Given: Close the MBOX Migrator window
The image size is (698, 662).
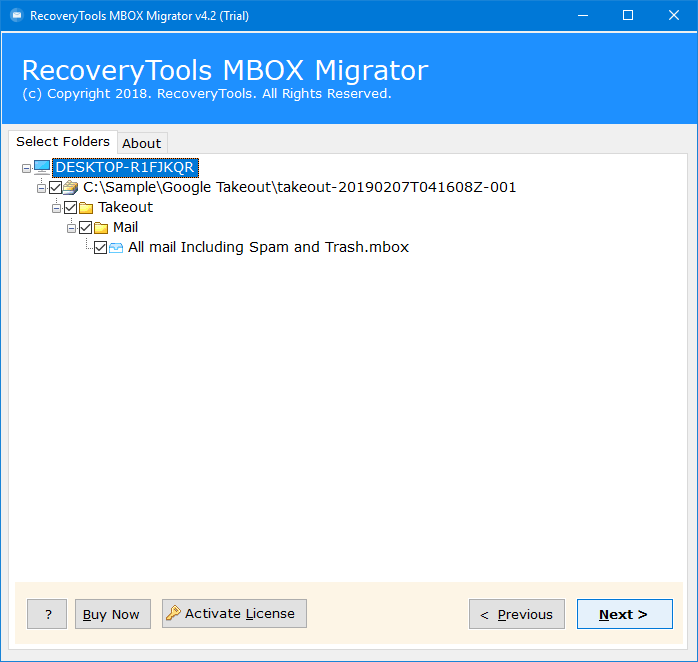Looking at the screenshot, I should click(674, 16).
